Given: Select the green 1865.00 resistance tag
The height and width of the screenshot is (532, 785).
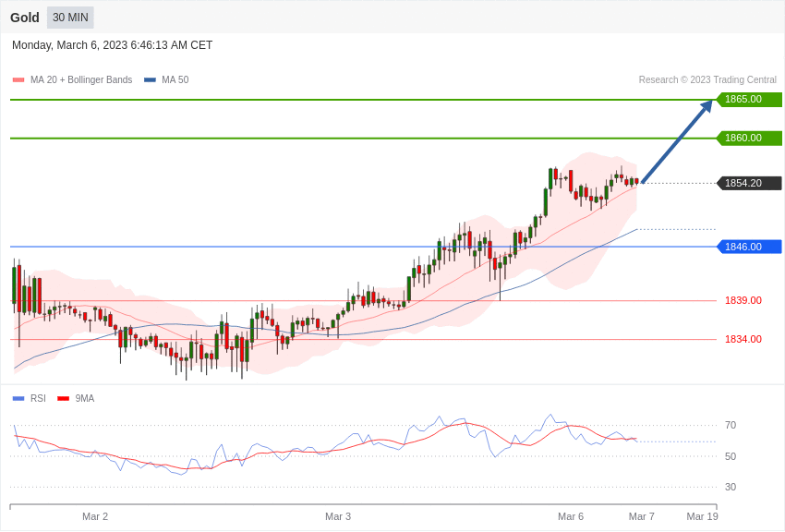Looking at the screenshot, I should click(749, 100).
